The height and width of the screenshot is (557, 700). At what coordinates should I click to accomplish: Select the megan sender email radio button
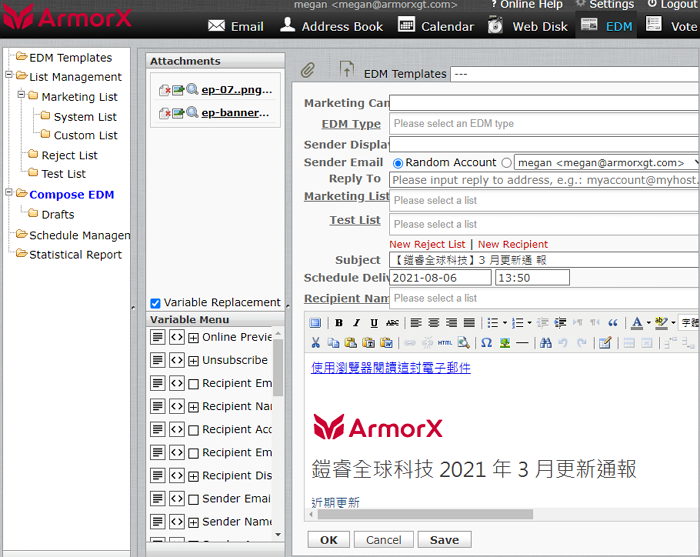click(x=506, y=163)
